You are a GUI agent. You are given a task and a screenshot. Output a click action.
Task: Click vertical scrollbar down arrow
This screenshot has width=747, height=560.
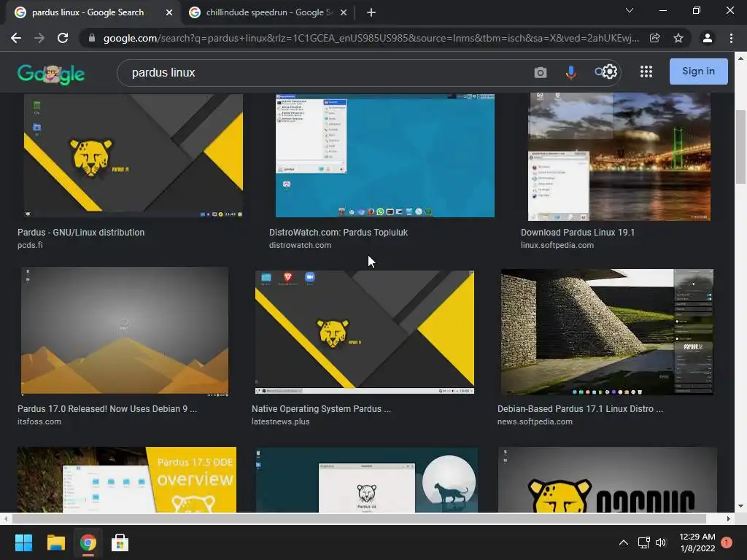point(740,506)
